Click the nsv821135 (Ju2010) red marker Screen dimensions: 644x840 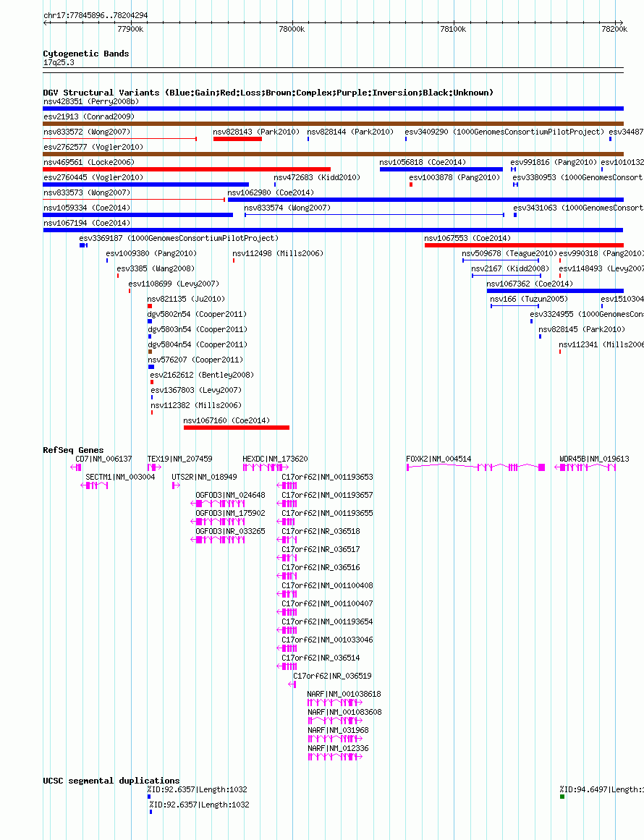click(150, 306)
